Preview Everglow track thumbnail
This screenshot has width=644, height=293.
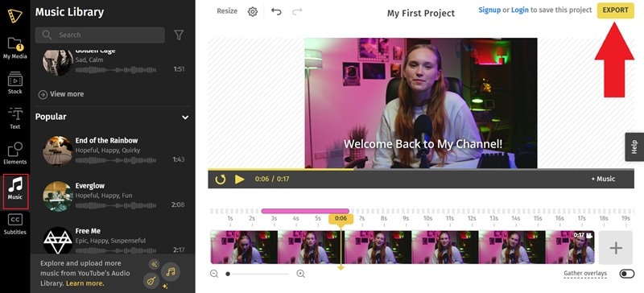coord(58,196)
